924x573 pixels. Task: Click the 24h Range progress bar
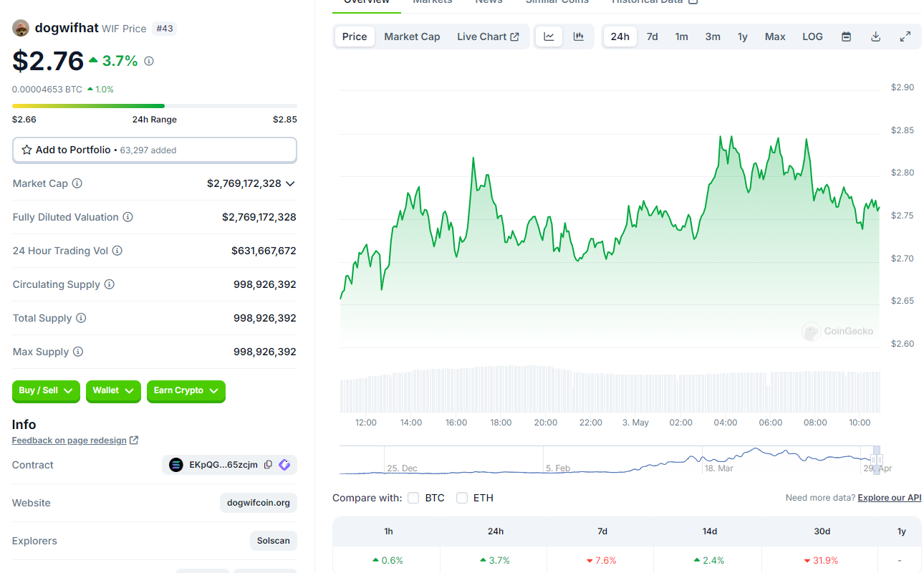point(155,106)
